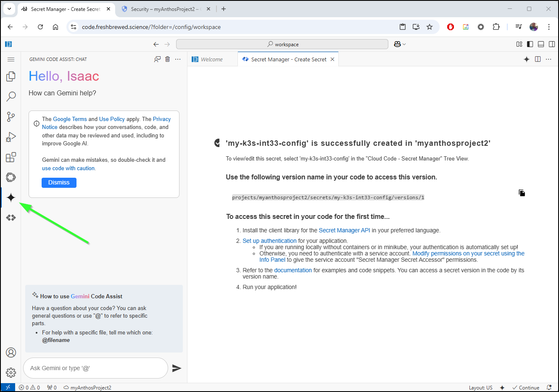Click the Dismiss button
The image size is (559, 392).
(59, 182)
